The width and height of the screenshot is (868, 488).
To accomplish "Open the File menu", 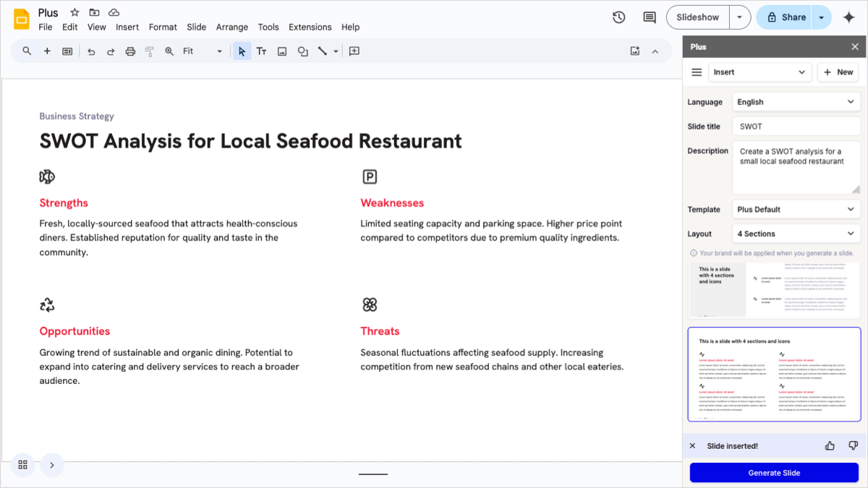I will pyautogui.click(x=46, y=27).
